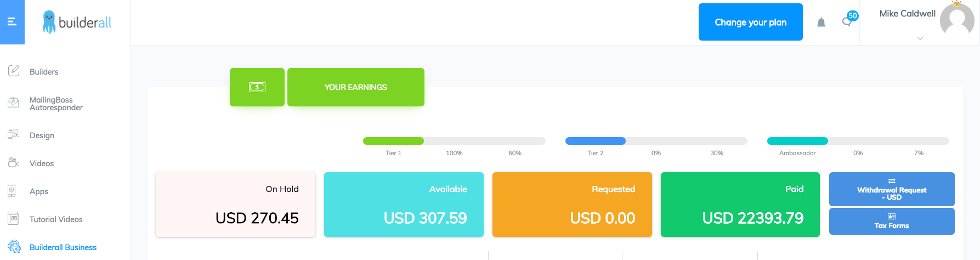Expand the user account dropdown chevron

pos(920,38)
